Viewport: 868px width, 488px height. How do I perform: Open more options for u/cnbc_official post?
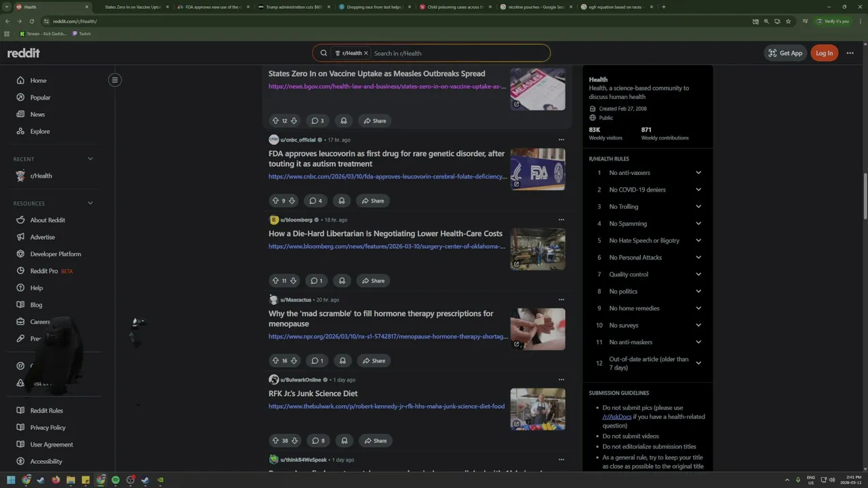pos(561,140)
